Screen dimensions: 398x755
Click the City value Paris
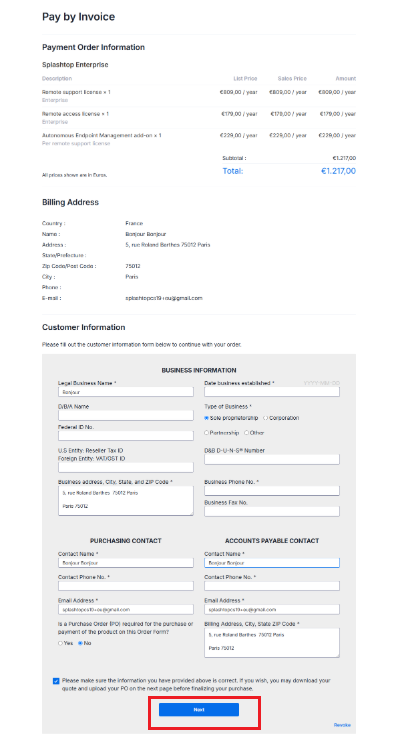pos(131,277)
